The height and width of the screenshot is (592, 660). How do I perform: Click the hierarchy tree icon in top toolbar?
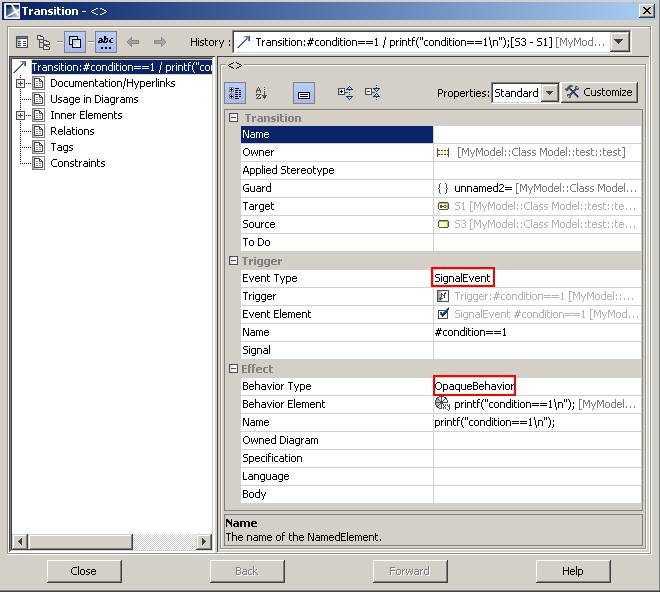(44, 42)
